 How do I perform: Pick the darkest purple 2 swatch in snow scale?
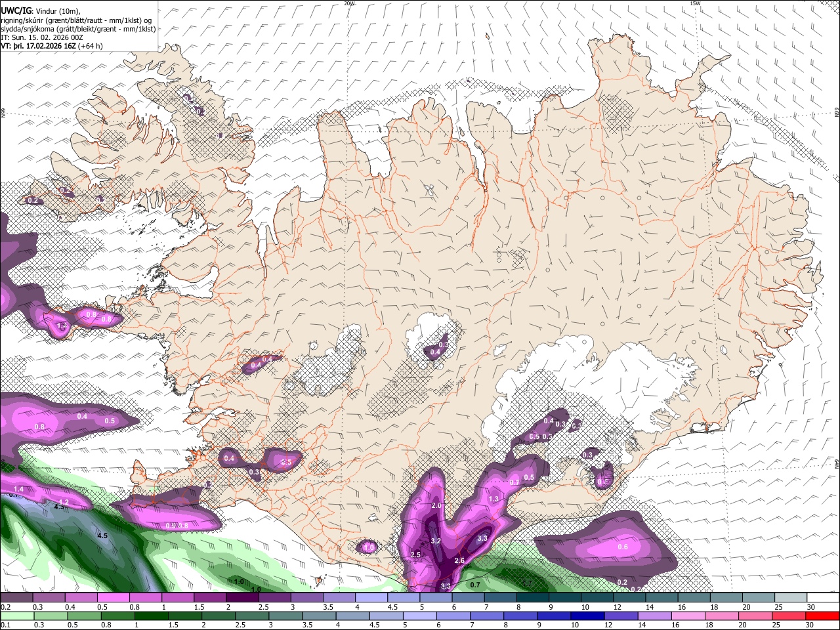(242, 598)
